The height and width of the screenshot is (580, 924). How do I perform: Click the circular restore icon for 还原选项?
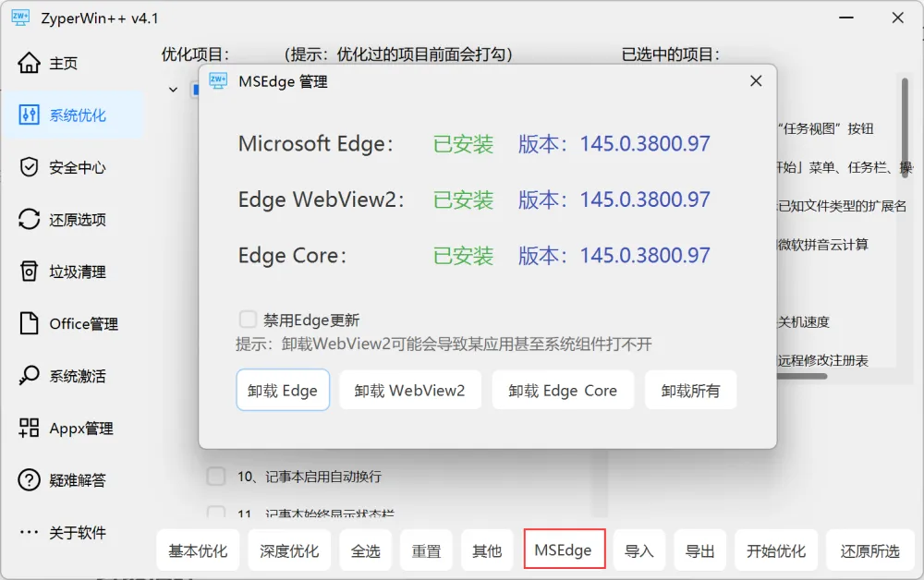(29, 219)
